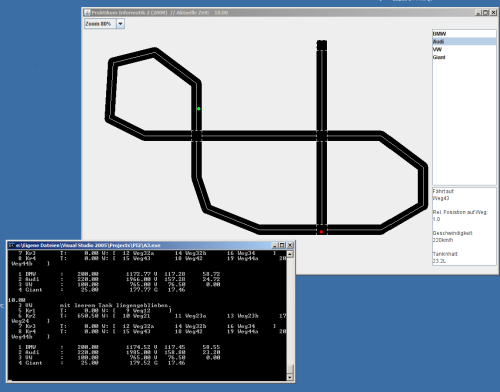Maximize the simulation window
Screen dimensions: 500x392
486,13
